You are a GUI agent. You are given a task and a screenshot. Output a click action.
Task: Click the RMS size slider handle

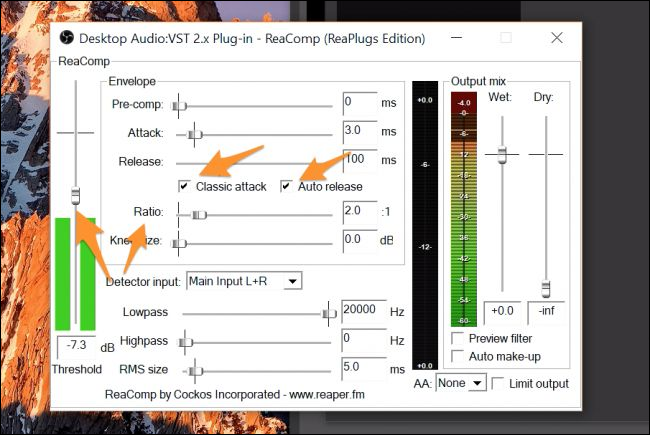tap(196, 371)
